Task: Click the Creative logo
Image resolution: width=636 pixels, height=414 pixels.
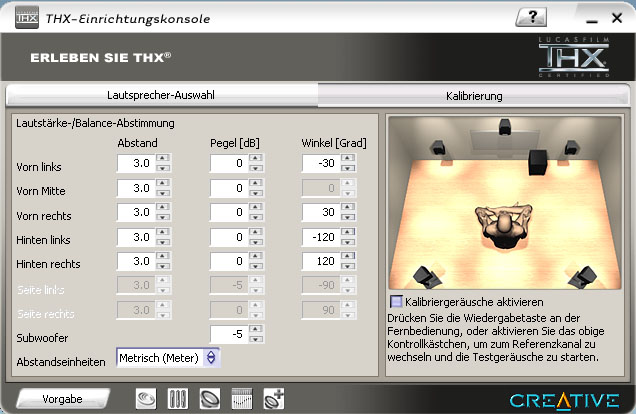Action: click(x=565, y=401)
